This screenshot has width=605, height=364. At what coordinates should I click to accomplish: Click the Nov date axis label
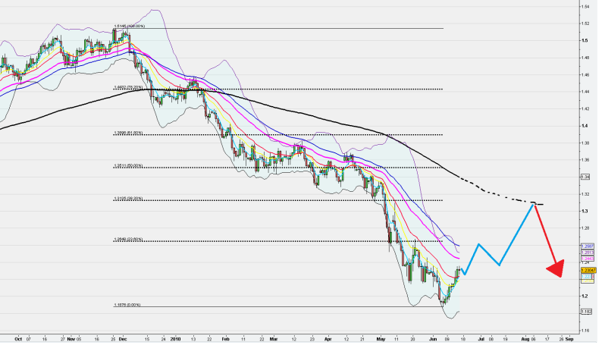71,339
